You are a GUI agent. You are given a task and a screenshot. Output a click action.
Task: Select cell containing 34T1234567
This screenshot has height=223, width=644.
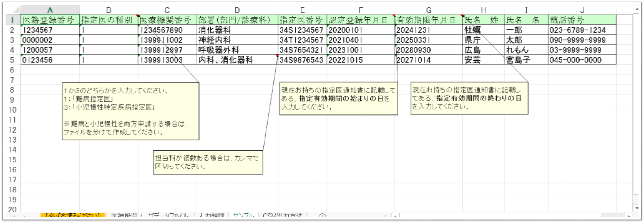click(302, 40)
